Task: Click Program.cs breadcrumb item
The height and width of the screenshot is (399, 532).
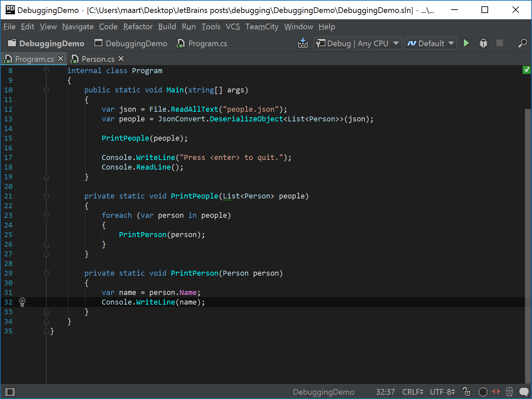Action: tap(202, 43)
